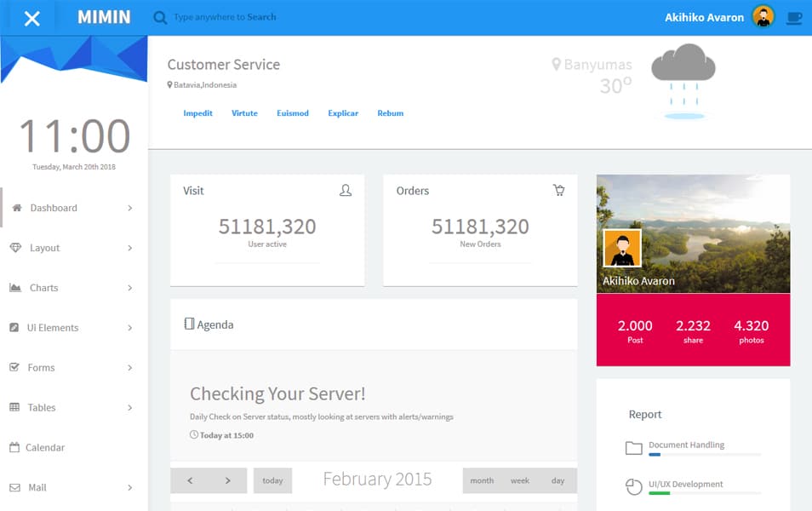Switch calendar to day view
Viewport: 812px width, 511px height.
click(x=558, y=479)
